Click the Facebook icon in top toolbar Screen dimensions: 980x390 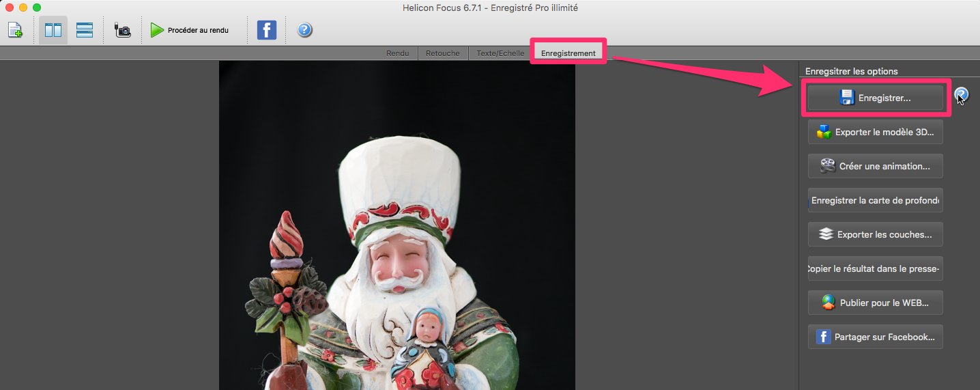267,30
